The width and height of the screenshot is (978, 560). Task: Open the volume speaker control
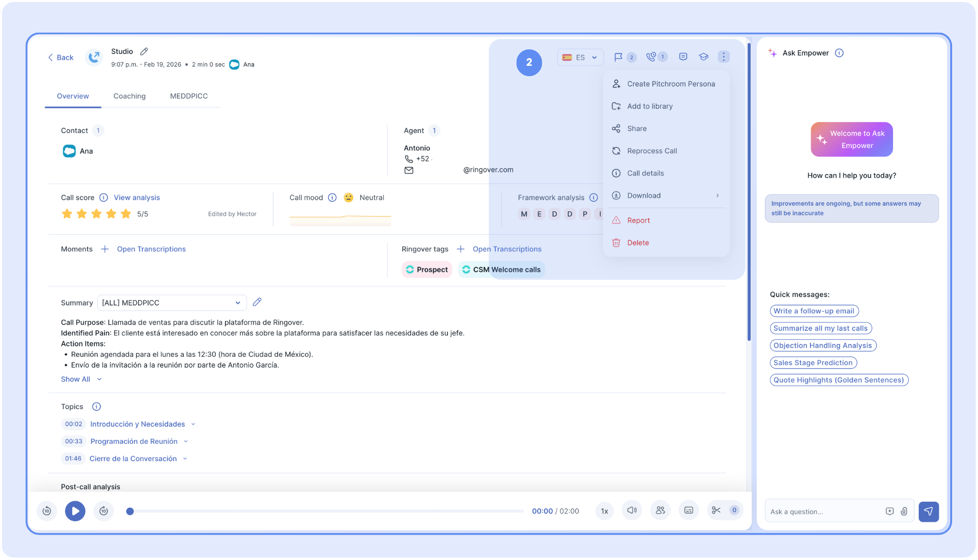coord(632,510)
